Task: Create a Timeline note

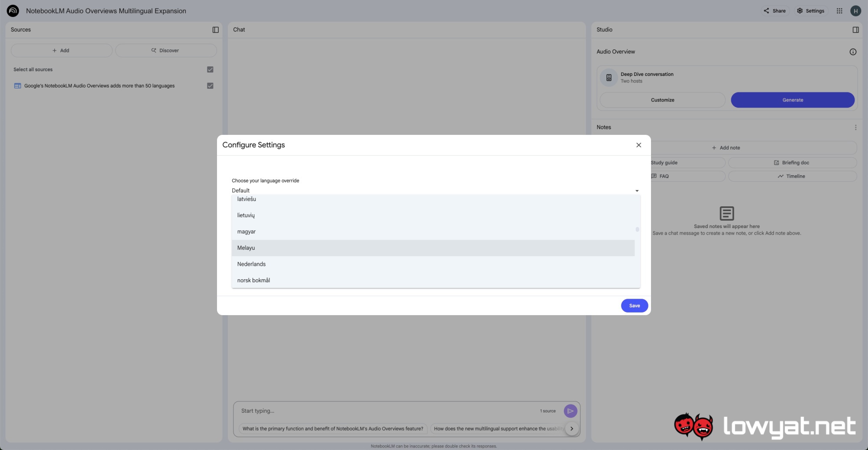Action: point(792,176)
